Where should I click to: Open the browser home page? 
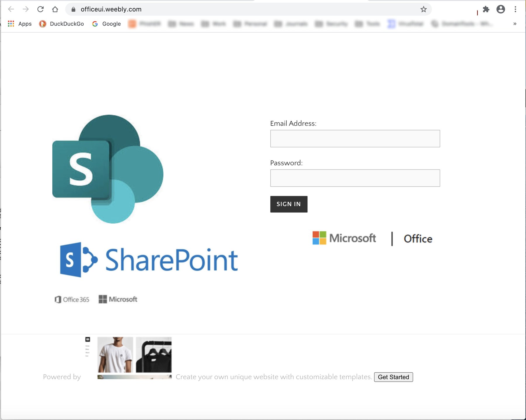point(56,9)
